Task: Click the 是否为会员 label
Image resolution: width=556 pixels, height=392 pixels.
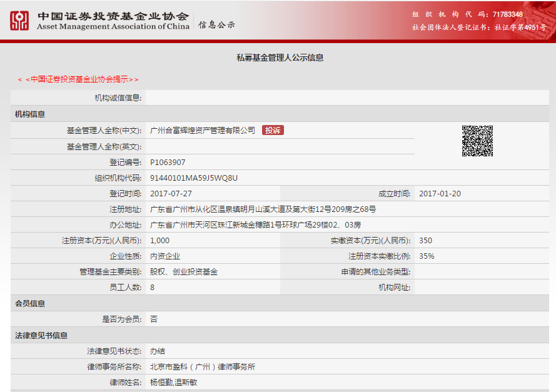Action: click(122, 319)
